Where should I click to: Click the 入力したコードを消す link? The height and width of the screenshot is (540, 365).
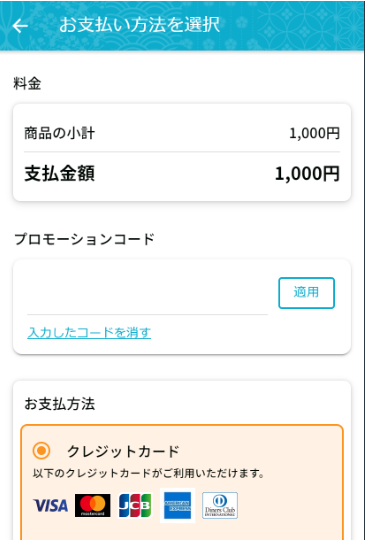(89, 333)
